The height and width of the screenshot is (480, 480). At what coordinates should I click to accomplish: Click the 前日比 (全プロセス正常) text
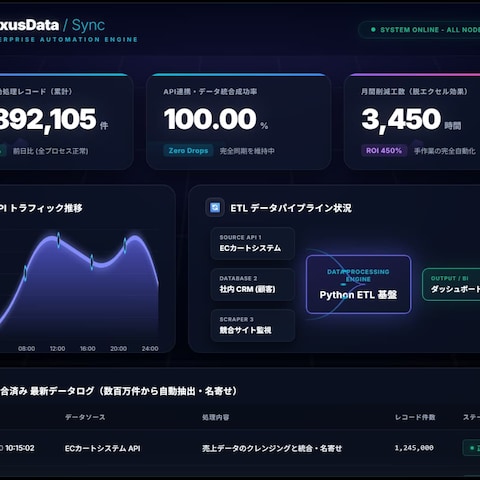51,151
